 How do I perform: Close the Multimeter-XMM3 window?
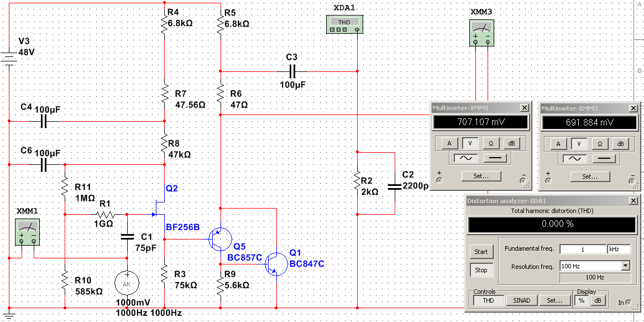(633, 108)
